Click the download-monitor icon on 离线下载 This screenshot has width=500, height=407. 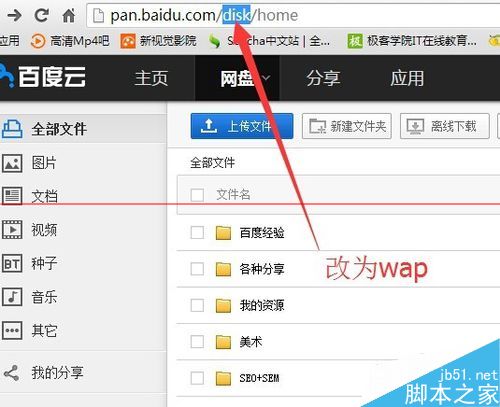pyautogui.click(x=415, y=126)
